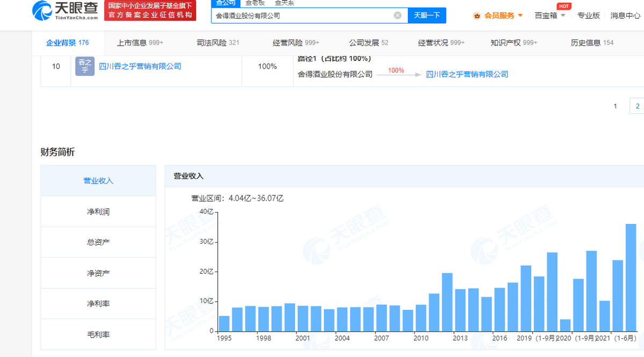Select 总资产 in the finance sidebar
The image size is (644, 357).
click(x=98, y=242)
